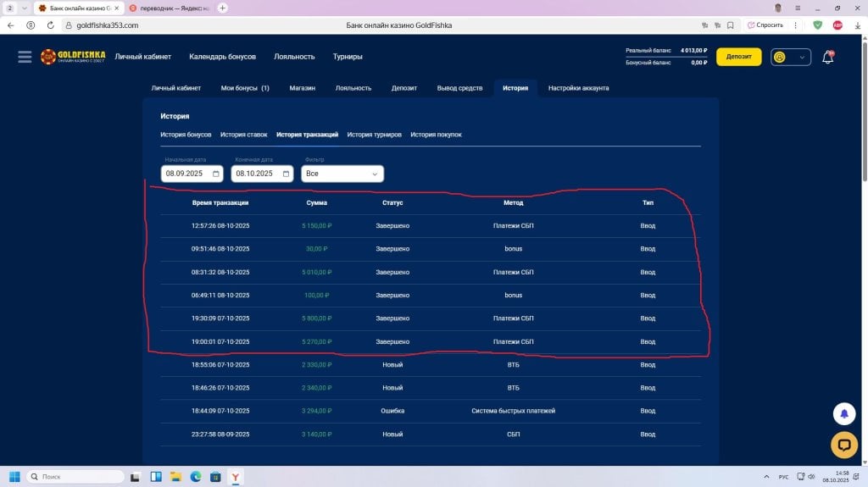Open the hamburger menu next to GoldFishka logo
This screenshot has height=487, width=868.
pyautogui.click(x=25, y=57)
